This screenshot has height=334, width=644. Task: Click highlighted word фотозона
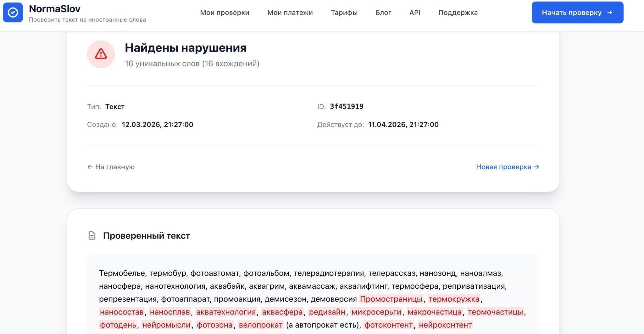click(214, 325)
